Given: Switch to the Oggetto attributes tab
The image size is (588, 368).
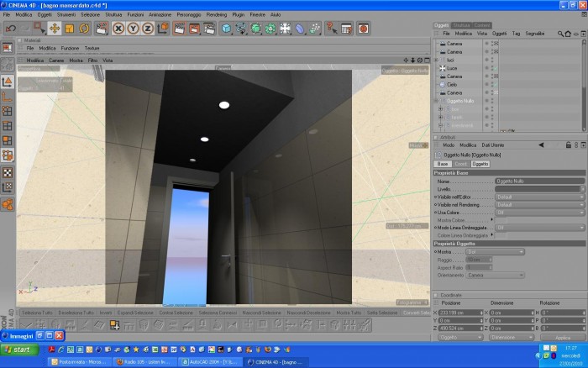Looking at the screenshot, I should (x=480, y=164).
